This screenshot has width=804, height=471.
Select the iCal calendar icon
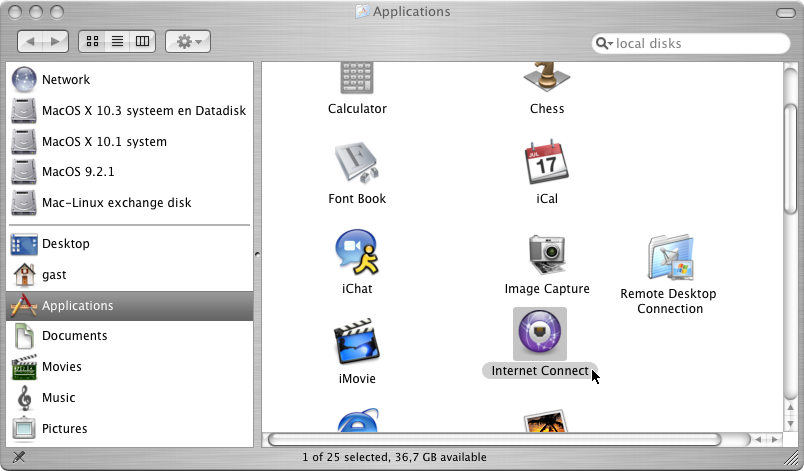tap(547, 162)
